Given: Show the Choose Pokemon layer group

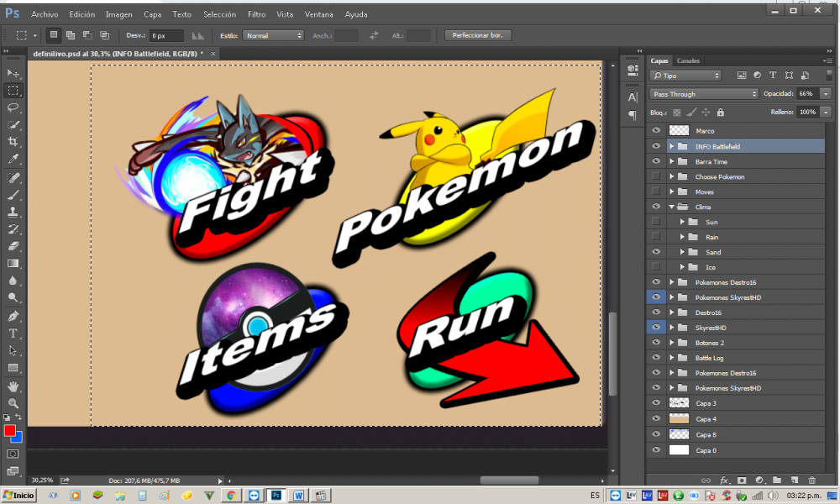Looking at the screenshot, I should [x=656, y=176].
